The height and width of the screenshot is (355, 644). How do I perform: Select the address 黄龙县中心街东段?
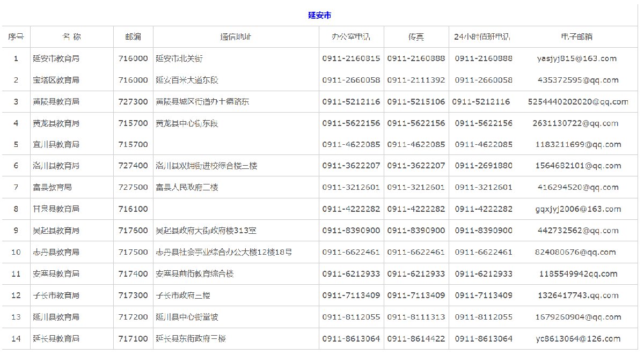tap(187, 123)
